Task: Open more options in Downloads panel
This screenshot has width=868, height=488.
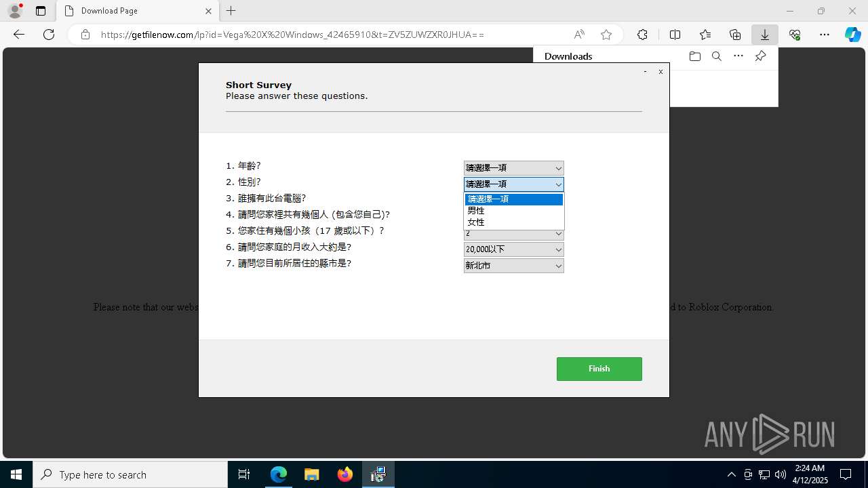Action: click(738, 56)
